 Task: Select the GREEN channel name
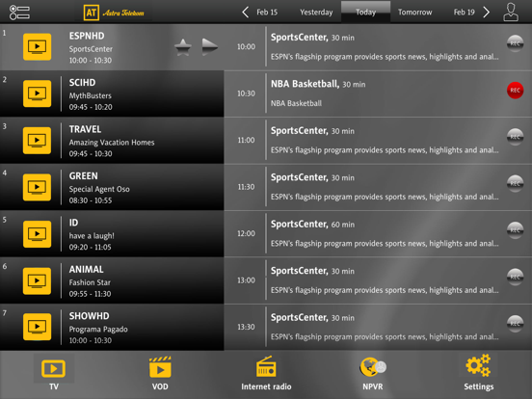point(84,176)
